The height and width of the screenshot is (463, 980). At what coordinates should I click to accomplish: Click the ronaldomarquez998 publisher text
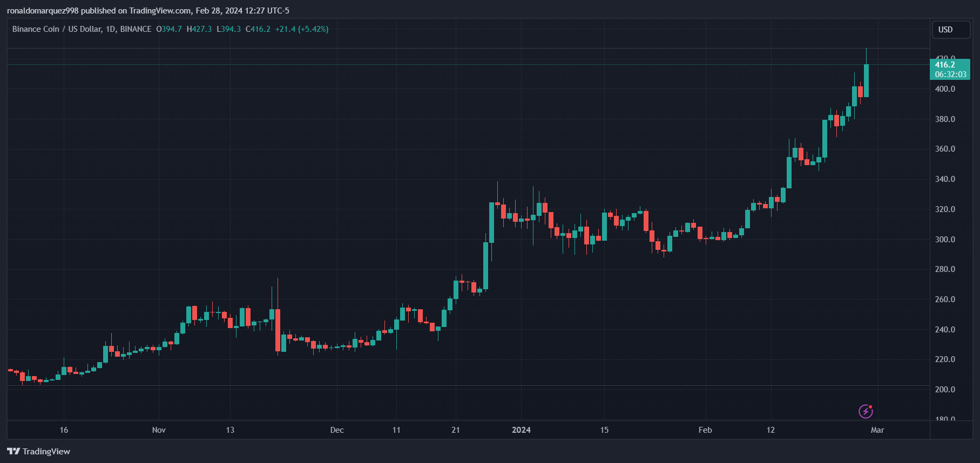[x=43, y=11]
